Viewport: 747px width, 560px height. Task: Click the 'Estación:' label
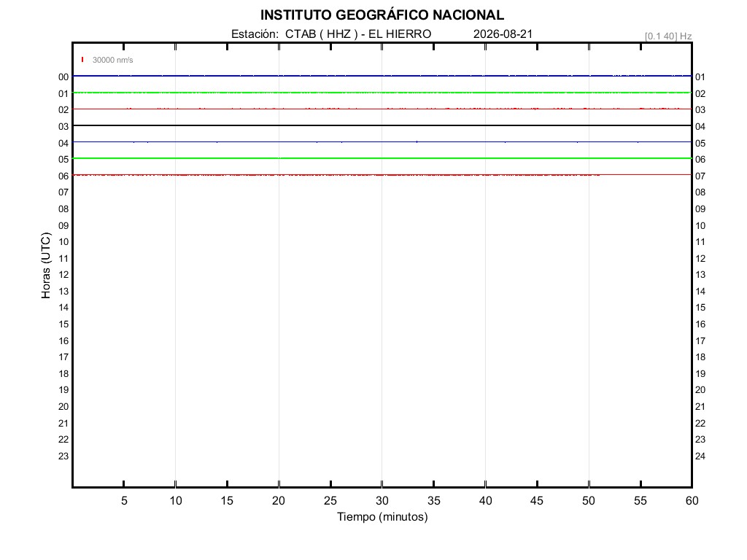click(255, 34)
